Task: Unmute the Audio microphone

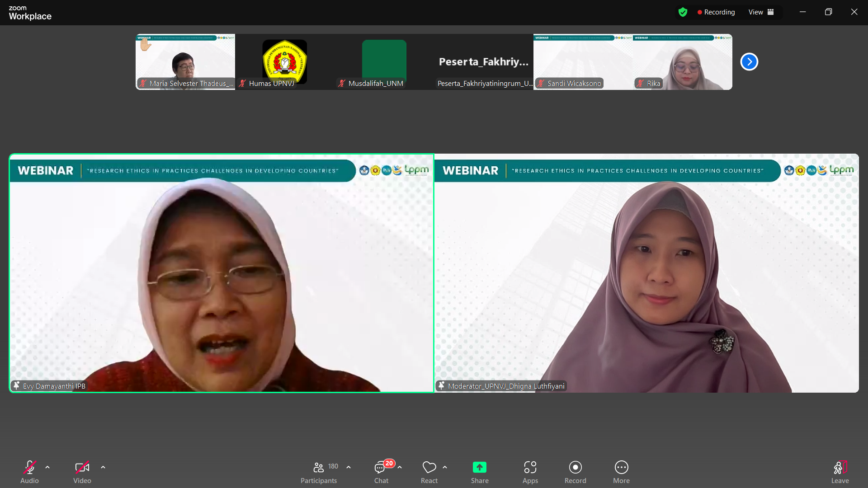Action: 30,467
